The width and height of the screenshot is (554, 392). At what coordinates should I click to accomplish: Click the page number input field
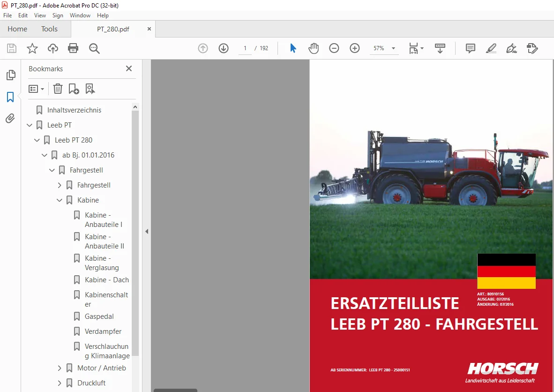(x=245, y=48)
